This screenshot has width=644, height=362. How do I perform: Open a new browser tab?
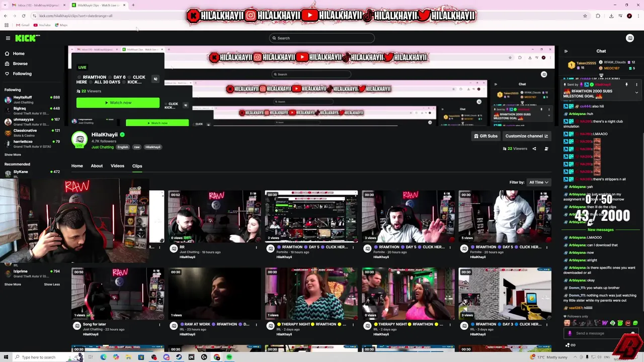pos(133,5)
